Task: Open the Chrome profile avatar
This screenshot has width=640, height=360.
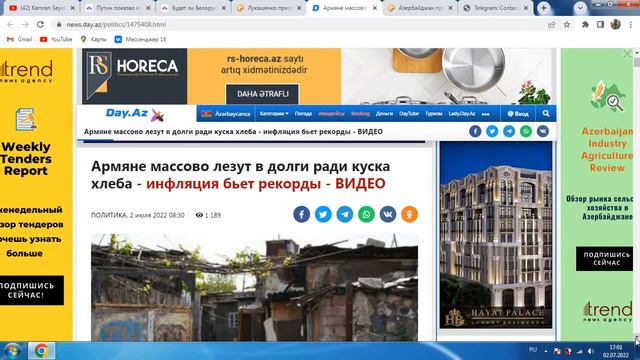Action: pos(616,24)
